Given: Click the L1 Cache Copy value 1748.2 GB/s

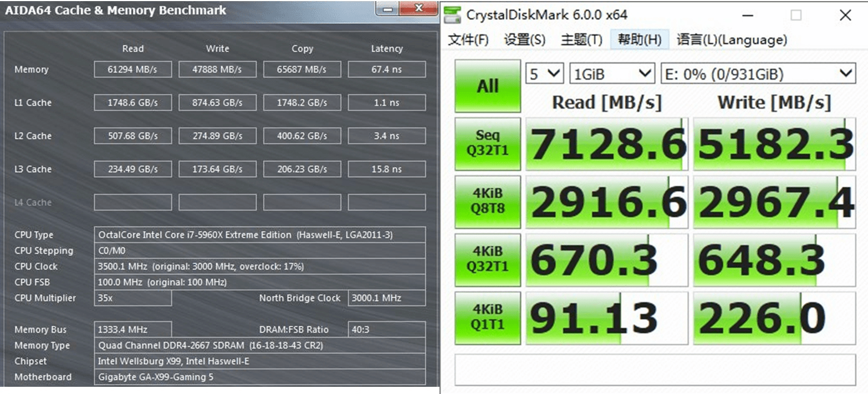Looking at the screenshot, I should tap(302, 103).
